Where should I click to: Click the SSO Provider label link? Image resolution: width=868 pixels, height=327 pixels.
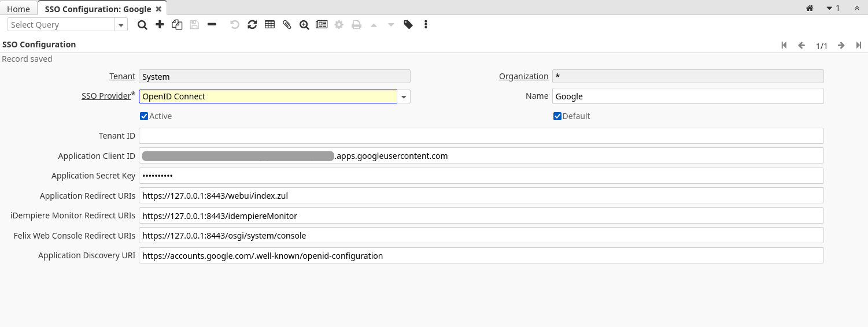pyautogui.click(x=106, y=96)
